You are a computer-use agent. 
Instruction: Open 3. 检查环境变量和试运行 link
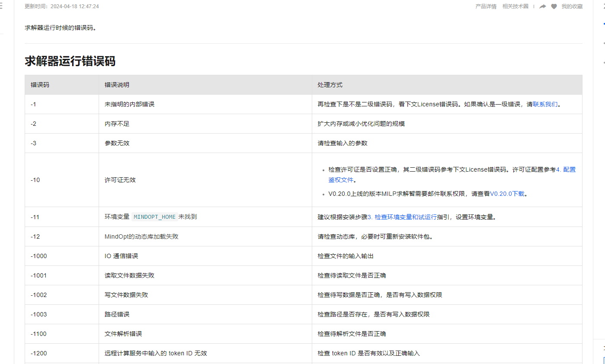click(402, 217)
